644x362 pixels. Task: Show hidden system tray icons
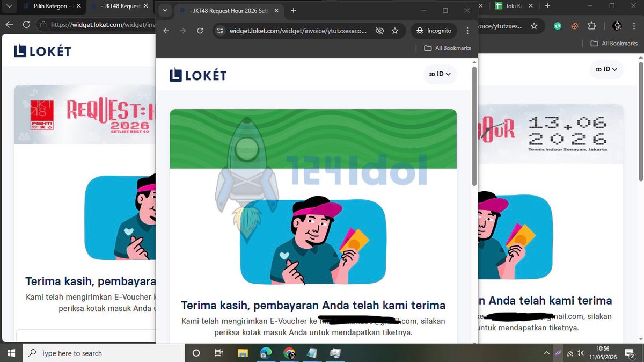[546, 353]
